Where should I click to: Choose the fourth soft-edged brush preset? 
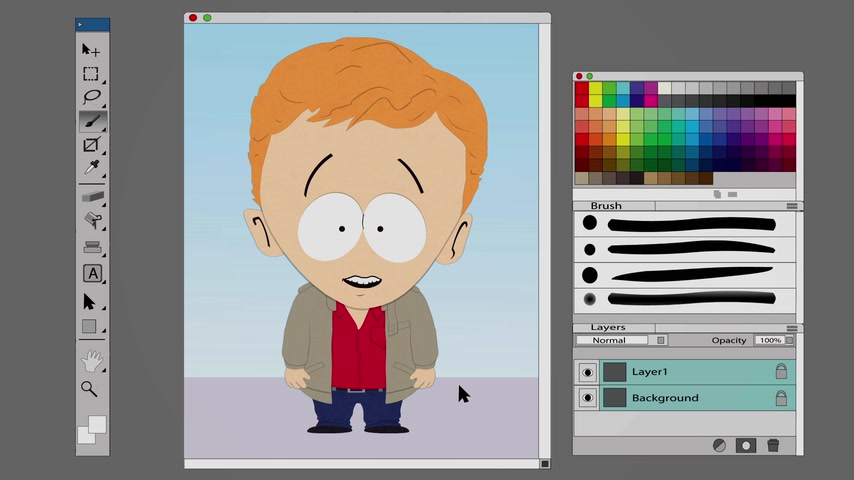coord(685,299)
